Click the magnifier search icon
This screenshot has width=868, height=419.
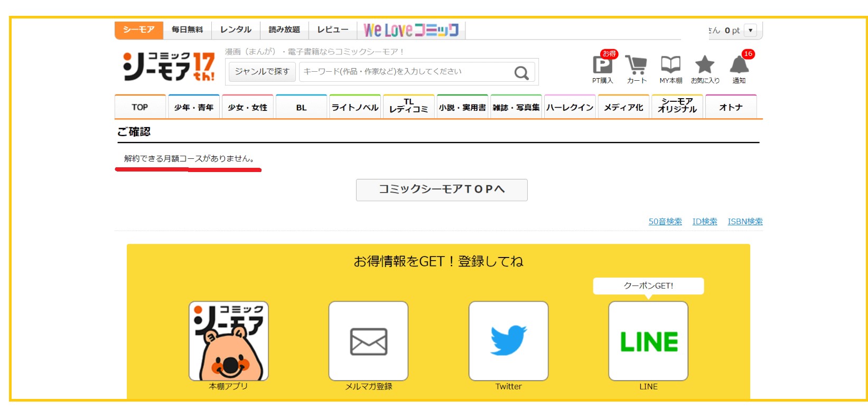tap(521, 72)
